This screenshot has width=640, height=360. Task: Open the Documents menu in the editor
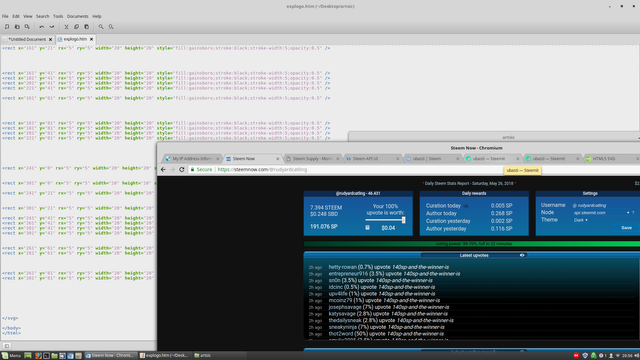click(x=78, y=16)
